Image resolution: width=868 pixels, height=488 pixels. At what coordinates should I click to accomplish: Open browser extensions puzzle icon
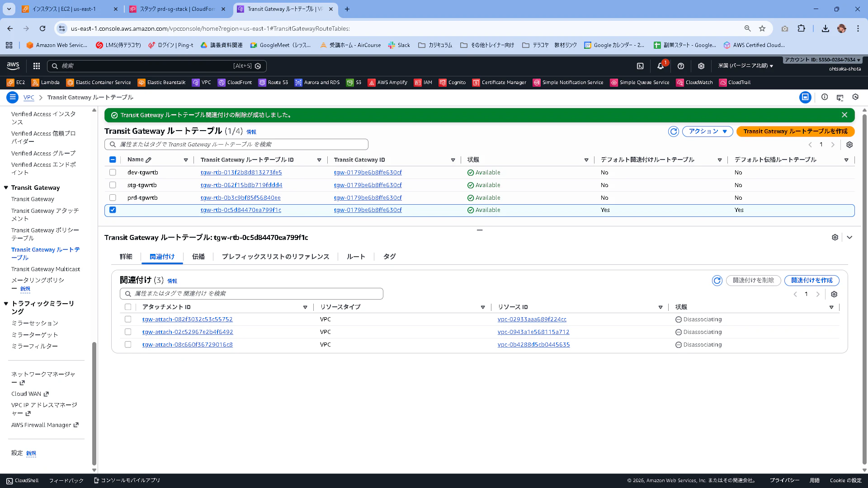click(801, 28)
